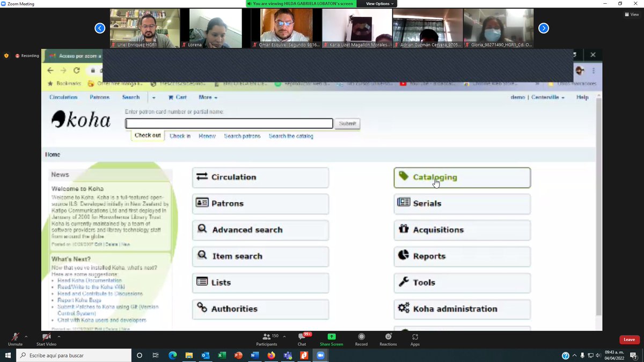Image resolution: width=644 pixels, height=362 pixels.
Task: Open the Centerville library dropdown
Action: [x=548, y=98]
